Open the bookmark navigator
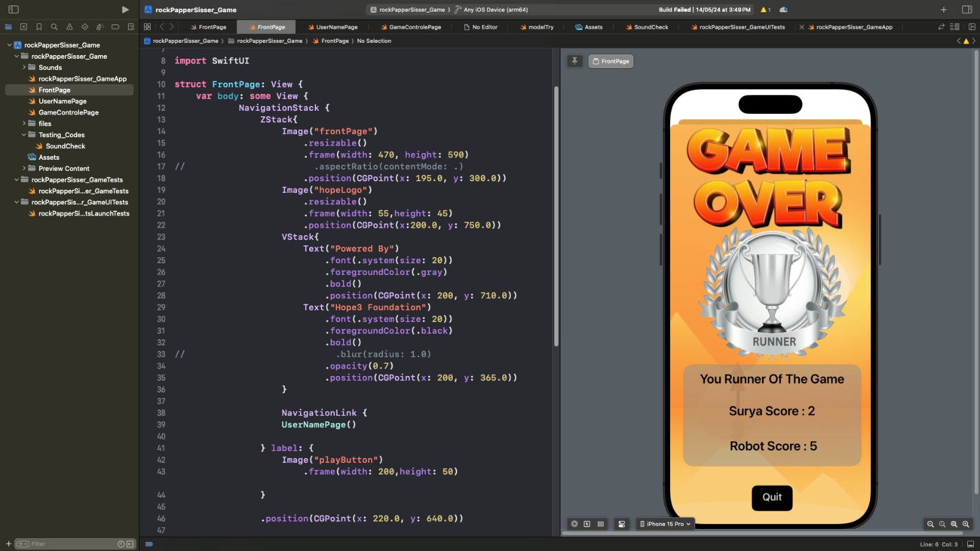 click(39, 27)
